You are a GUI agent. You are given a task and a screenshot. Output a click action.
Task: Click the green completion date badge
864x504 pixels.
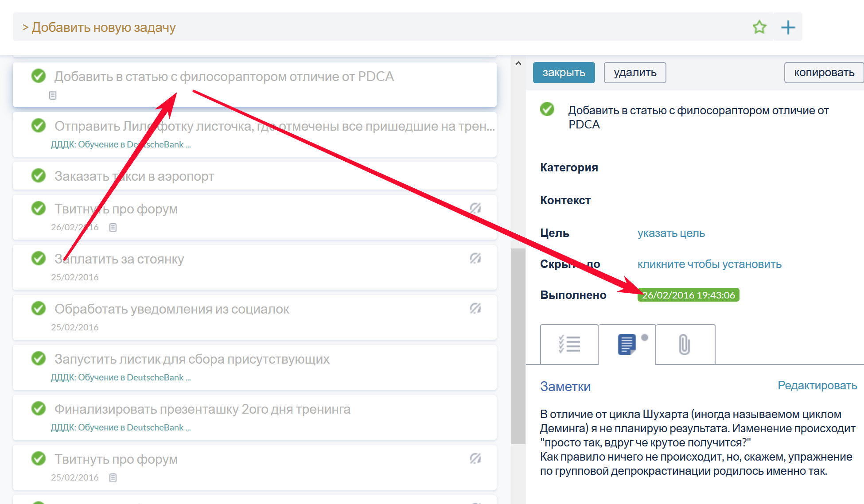[688, 295]
